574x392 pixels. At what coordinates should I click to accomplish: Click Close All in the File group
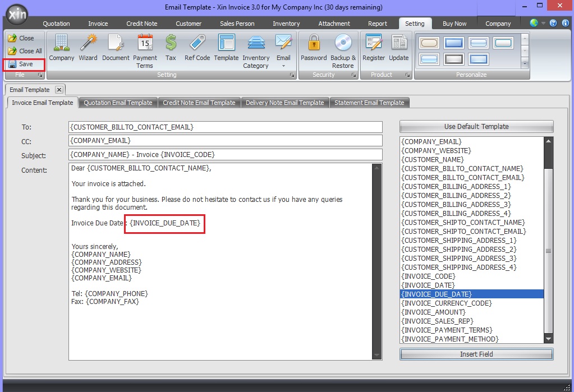pos(25,51)
